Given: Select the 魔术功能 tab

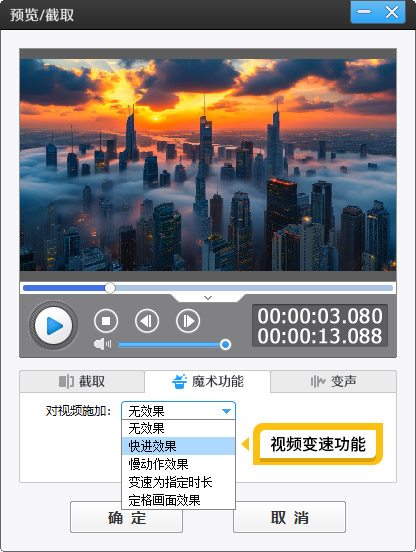Looking at the screenshot, I should pyautogui.click(x=207, y=381).
